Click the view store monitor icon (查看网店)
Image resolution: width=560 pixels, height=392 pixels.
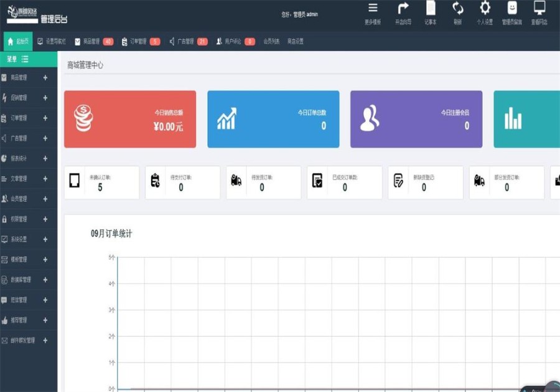539,8
